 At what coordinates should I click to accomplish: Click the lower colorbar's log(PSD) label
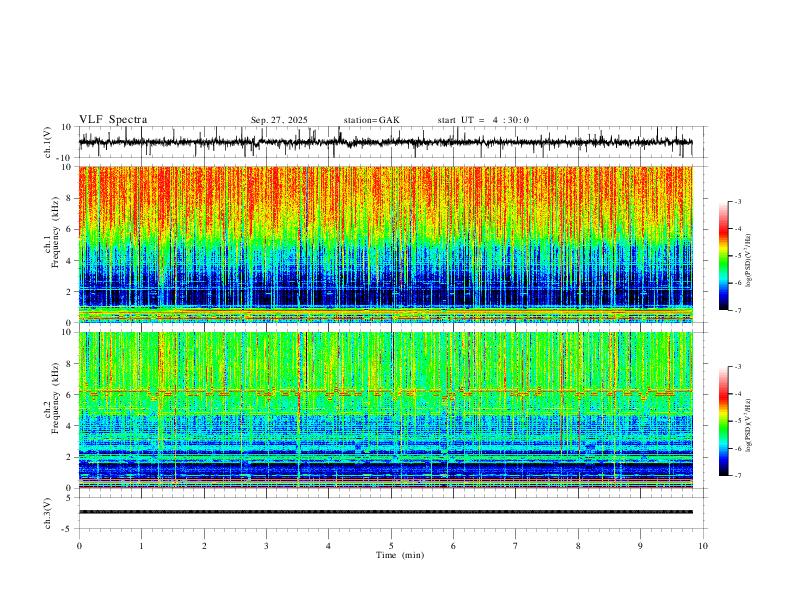pyautogui.click(x=749, y=426)
